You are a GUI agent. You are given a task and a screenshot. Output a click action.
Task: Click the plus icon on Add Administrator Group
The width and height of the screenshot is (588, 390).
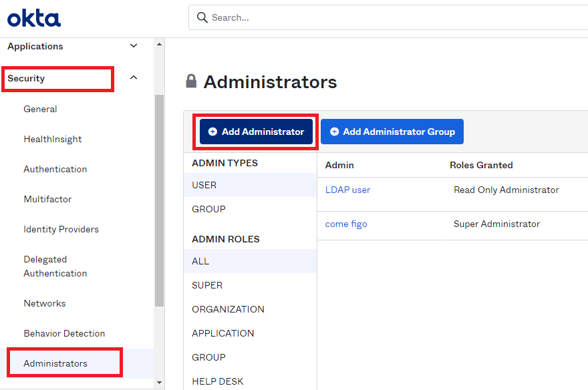tap(335, 132)
